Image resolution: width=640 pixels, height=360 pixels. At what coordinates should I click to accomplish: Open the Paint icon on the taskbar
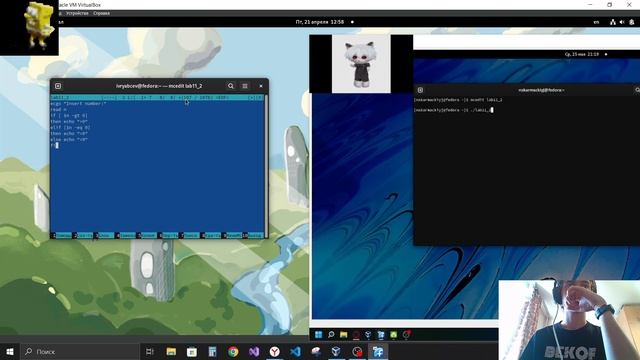click(x=316, y=351)
